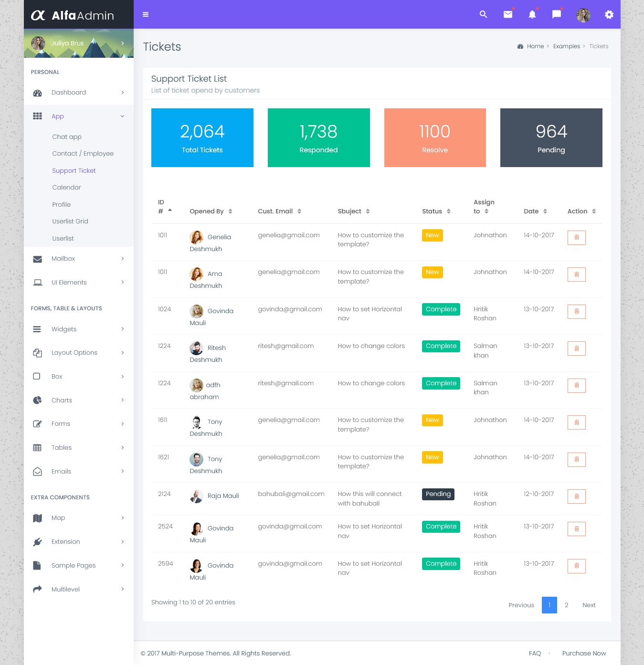Expand the UI Elements menu
The width and height of the screenshot is (644, 665).
pyautogui.click(x=69, y=282)
